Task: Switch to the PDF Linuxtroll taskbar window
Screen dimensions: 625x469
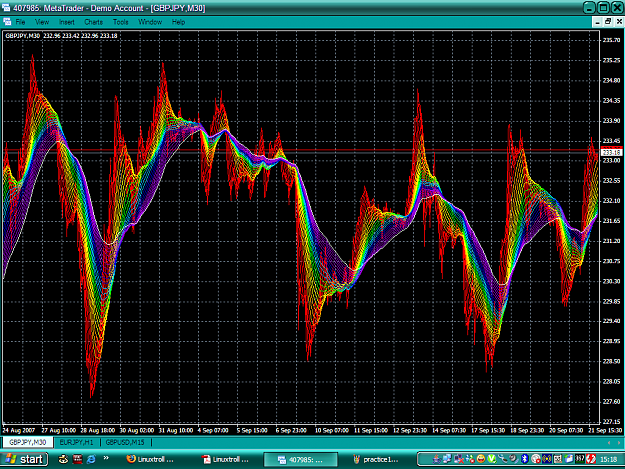Action: coord(225,459)
